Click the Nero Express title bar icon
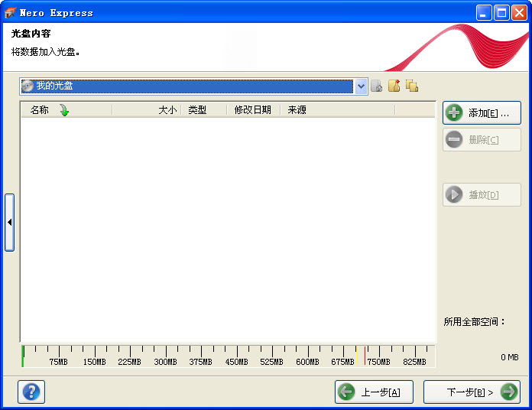The image size is (532, 410). click(x=10, y=12)
